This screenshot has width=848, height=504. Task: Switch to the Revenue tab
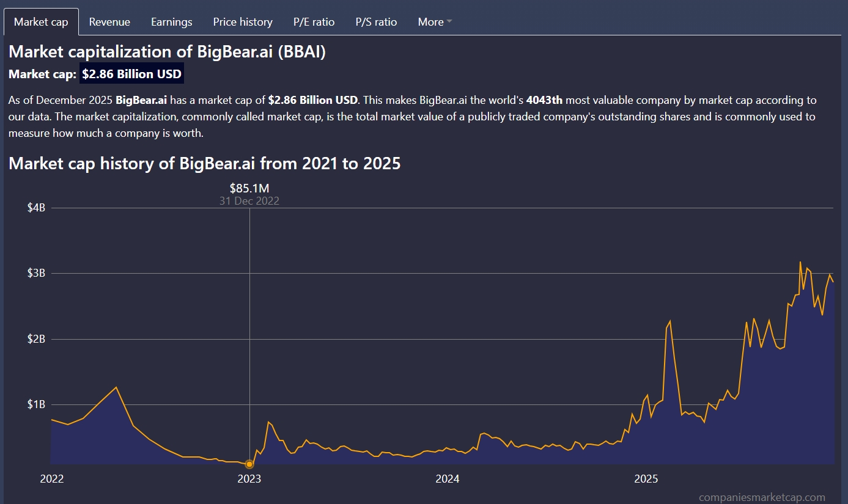point(109,22)
